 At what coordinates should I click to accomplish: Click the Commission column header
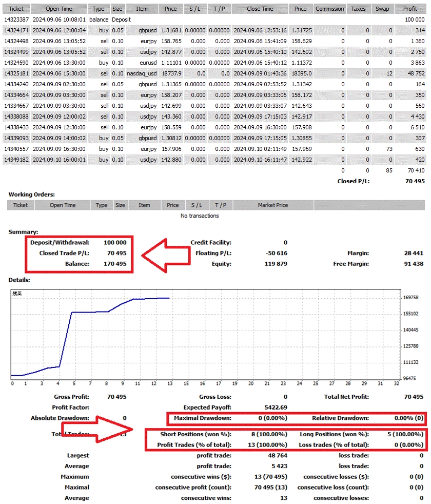click(330, 9)
